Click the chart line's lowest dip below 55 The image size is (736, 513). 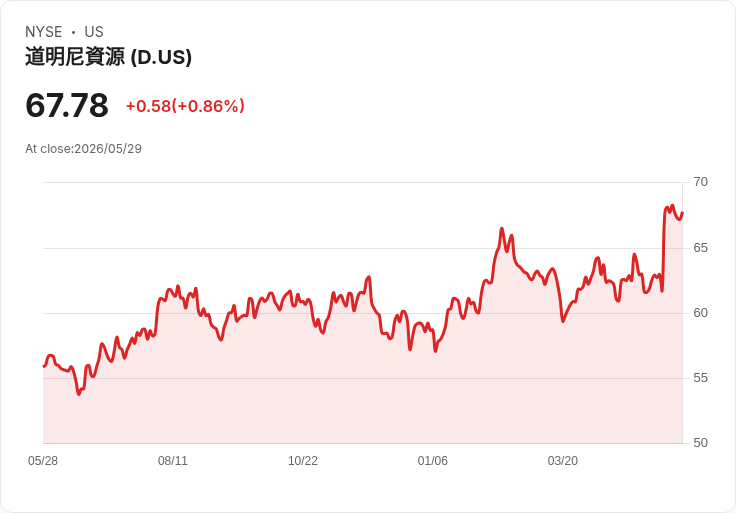pyautogui.click(x=79, y=393)
